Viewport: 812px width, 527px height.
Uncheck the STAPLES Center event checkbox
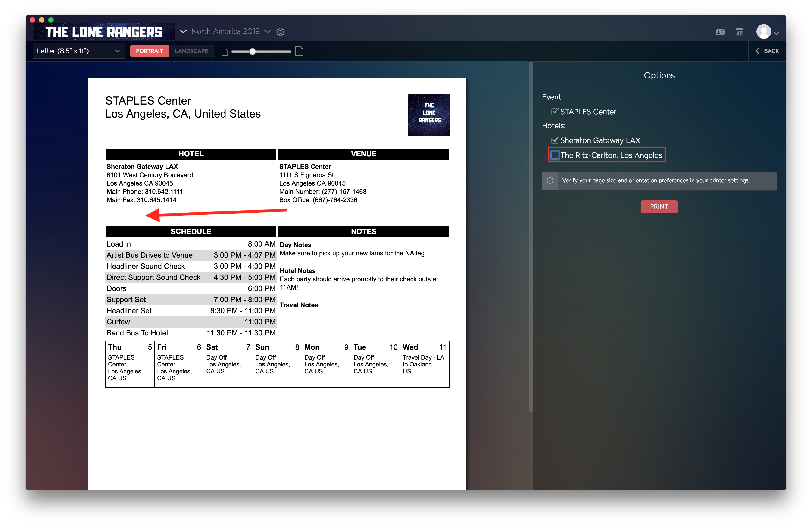(x=555, y=112)
